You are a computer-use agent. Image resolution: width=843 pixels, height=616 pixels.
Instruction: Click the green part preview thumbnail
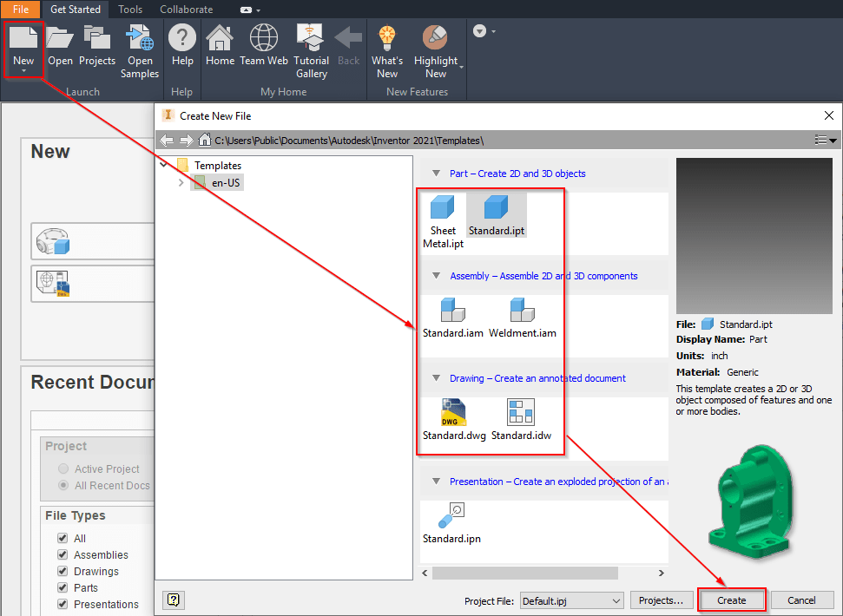pyautogui.click(x=752, y=501)
